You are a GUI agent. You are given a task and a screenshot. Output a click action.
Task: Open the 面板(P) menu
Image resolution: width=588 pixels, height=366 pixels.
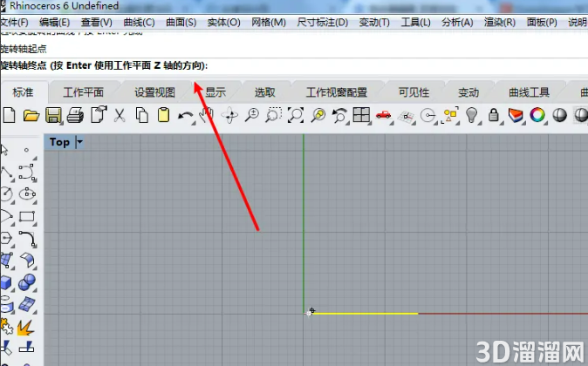tap(542, 22)
